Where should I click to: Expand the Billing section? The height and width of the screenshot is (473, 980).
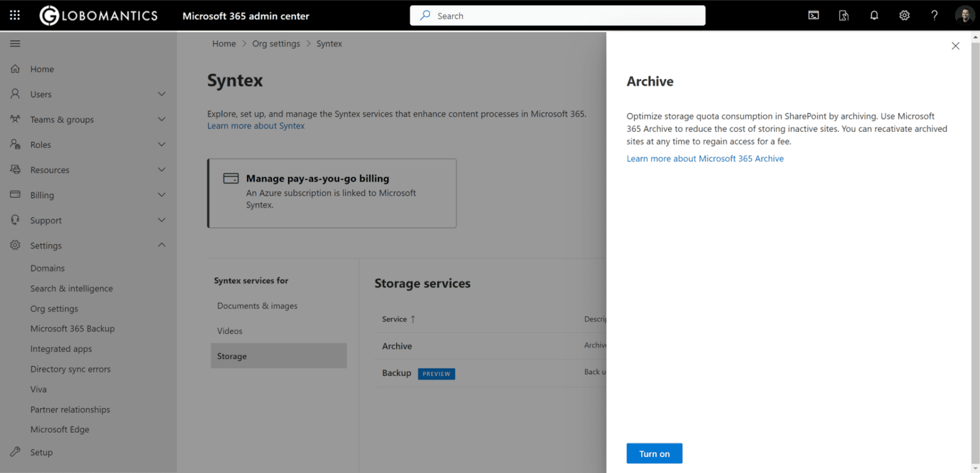click(161, 195)
